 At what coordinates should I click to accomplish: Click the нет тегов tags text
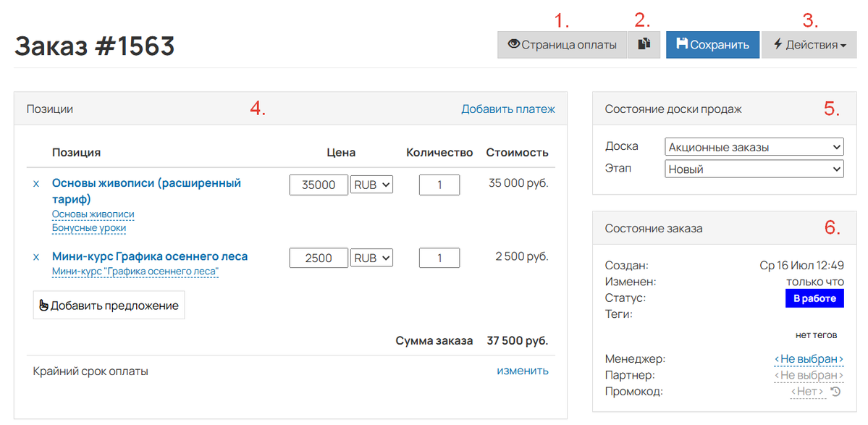(816, 335)
